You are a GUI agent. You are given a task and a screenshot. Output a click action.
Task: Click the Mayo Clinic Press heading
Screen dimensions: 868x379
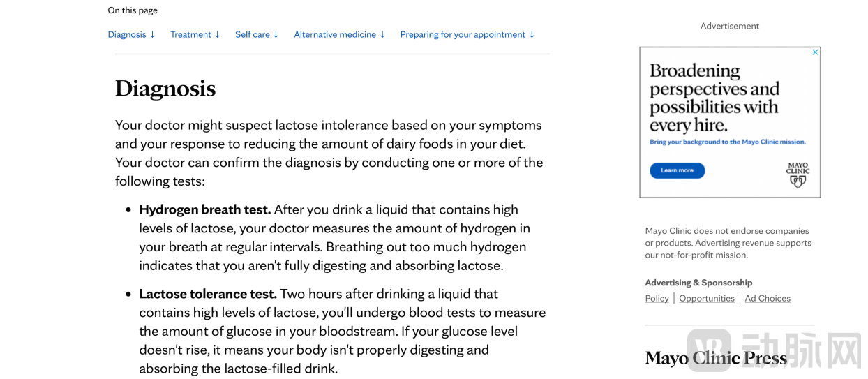click(715, 358)
